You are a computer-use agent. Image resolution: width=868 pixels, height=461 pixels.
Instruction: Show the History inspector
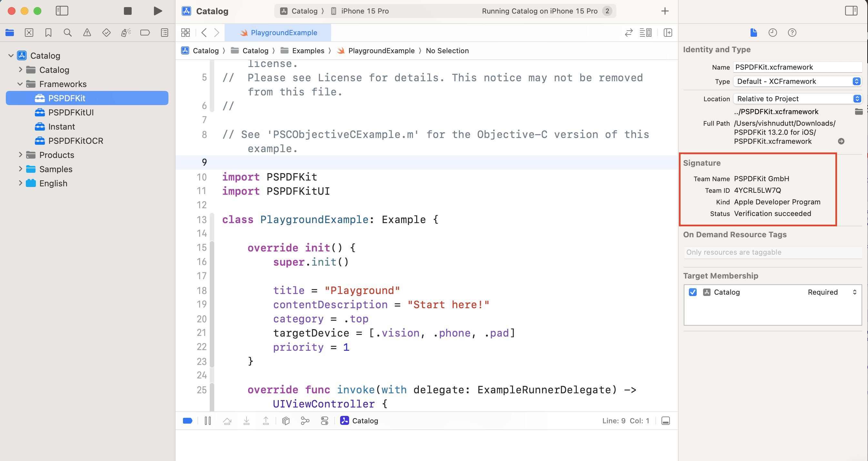coord(772,33)
